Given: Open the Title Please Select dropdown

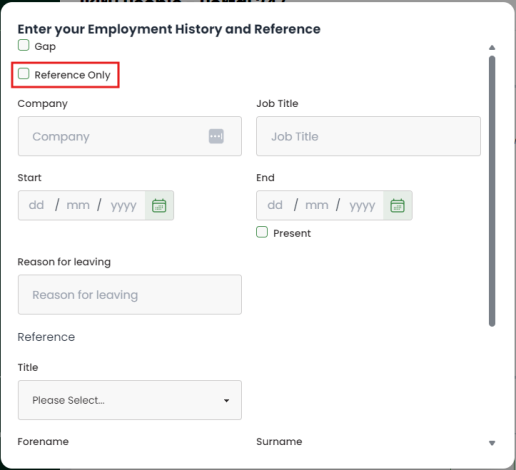Looking at the screenshot, I should 130,400.
